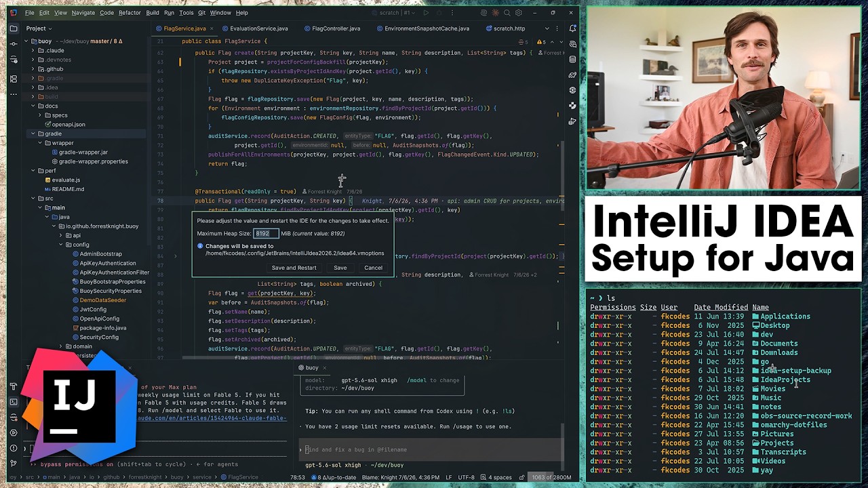
Task: Collapse the docs folder
Action: point(33,106)
